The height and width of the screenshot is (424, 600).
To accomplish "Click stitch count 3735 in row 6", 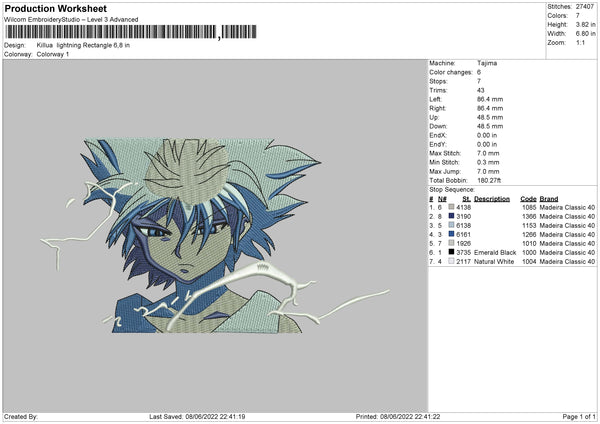I will [x=463, y=252].
